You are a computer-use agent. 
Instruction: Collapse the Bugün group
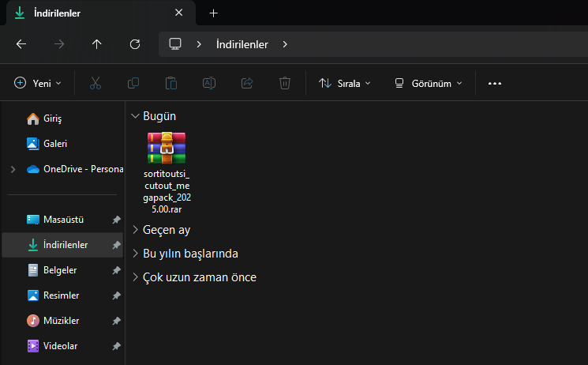[x=135, y=116]
